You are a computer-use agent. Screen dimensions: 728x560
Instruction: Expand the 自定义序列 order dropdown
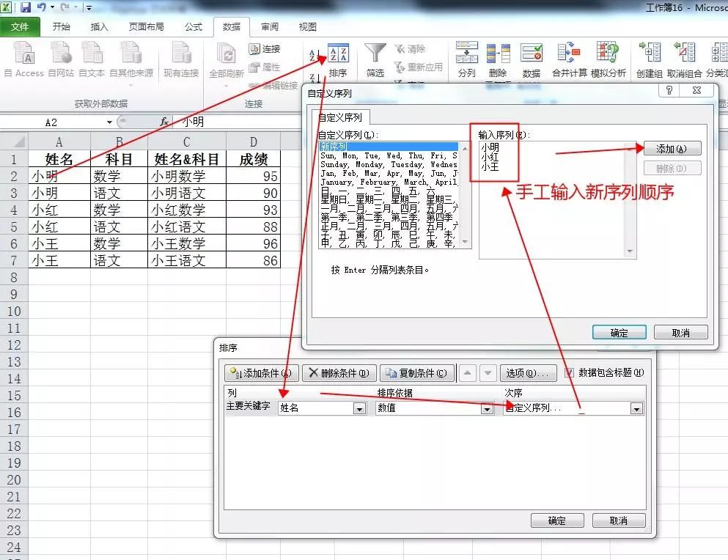(636, 409)
